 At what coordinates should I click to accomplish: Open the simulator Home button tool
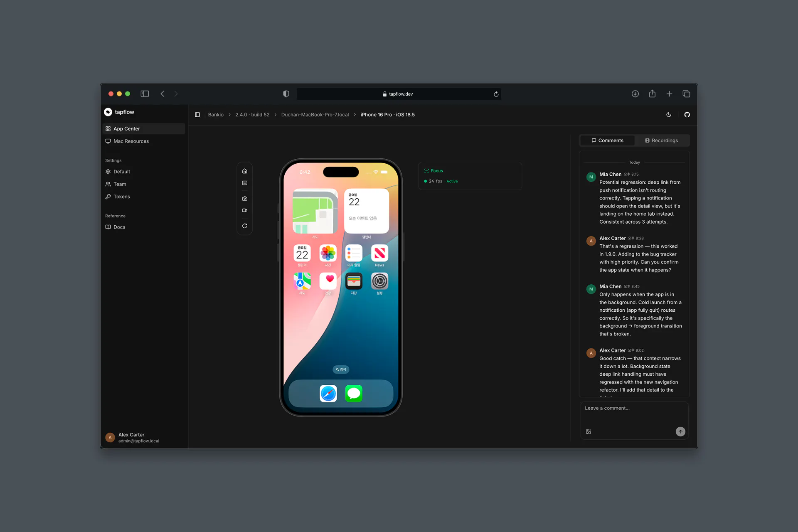pyautogui.click(x=244, y=171)
